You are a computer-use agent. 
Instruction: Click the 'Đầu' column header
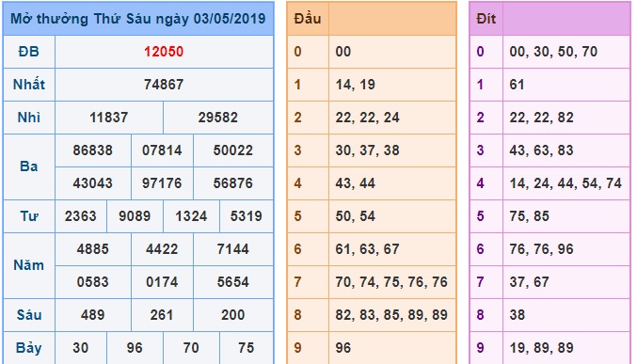pos(308,19)
